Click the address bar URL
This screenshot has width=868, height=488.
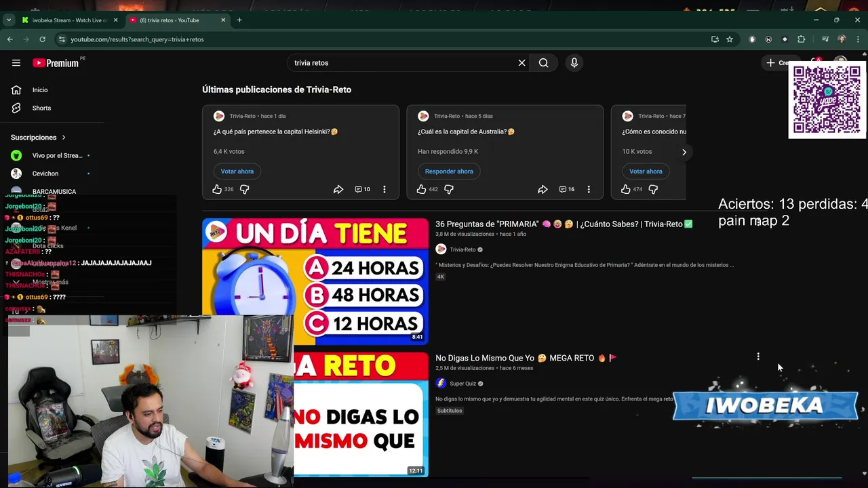tap(137, 39)
